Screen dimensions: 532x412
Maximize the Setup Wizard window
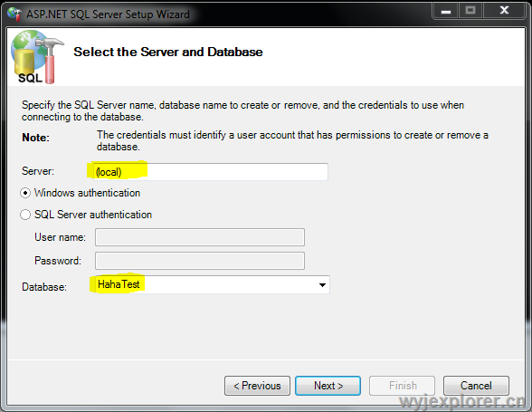click(x=470, y=11)
